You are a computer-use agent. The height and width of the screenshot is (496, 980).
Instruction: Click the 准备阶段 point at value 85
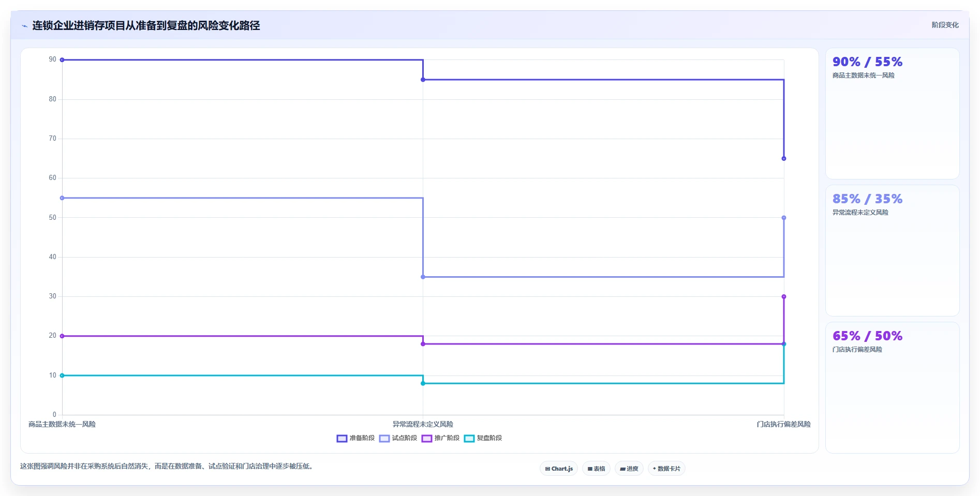click(x=423, y=80)
